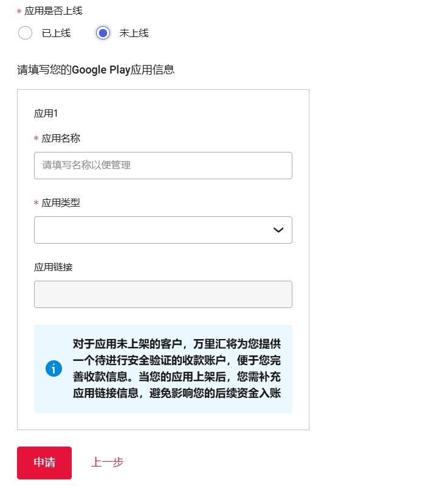Viewport: 448px width, 497px height.
Task: Click the red asterisk beside 应用名称
Action: [x=36, y=139]
